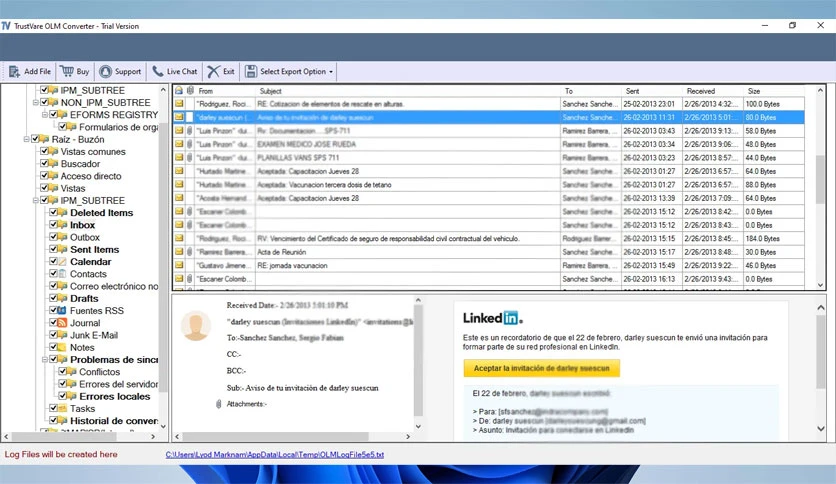
Task: Select the Historial de conversaciones folder
Action: coord(114,421)
